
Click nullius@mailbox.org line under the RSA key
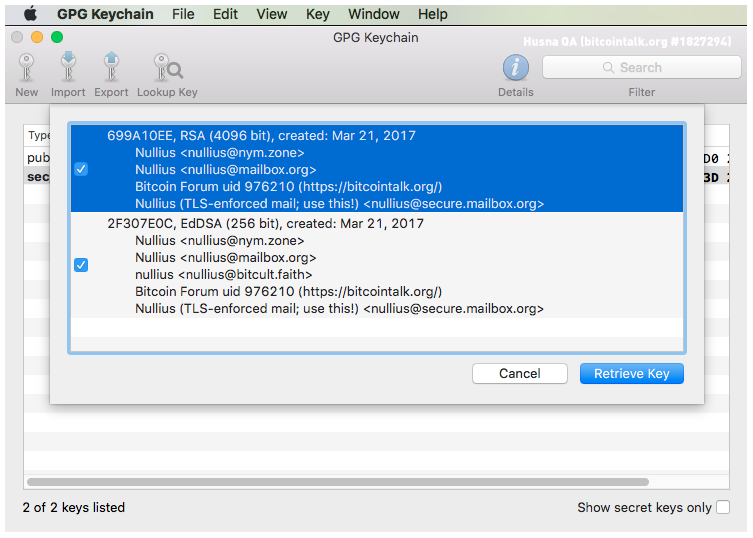click(x=225, y=170)
